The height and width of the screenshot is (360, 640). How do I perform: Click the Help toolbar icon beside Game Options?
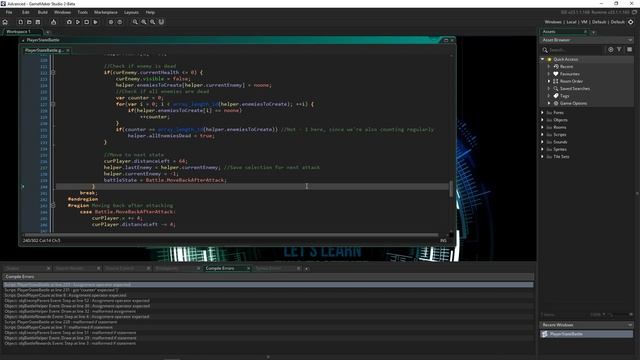pyautogui.click(x=120, y=22)
